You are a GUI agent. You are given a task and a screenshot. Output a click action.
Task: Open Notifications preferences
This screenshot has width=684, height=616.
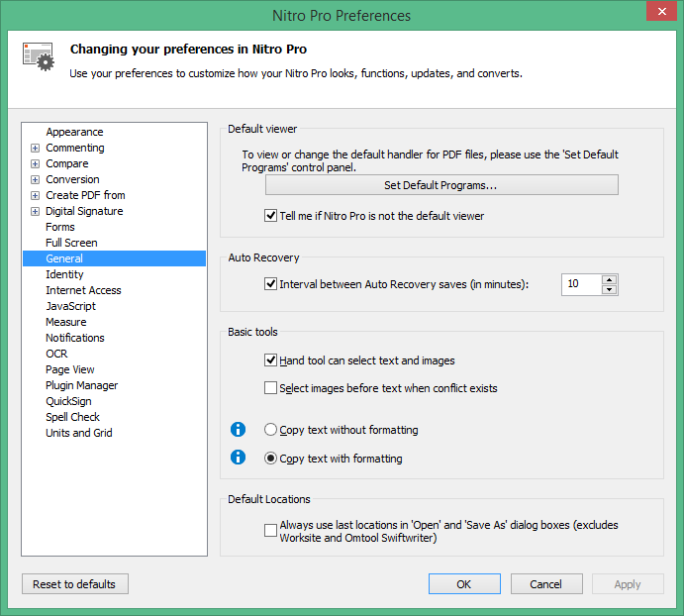(x=75, y=338)
